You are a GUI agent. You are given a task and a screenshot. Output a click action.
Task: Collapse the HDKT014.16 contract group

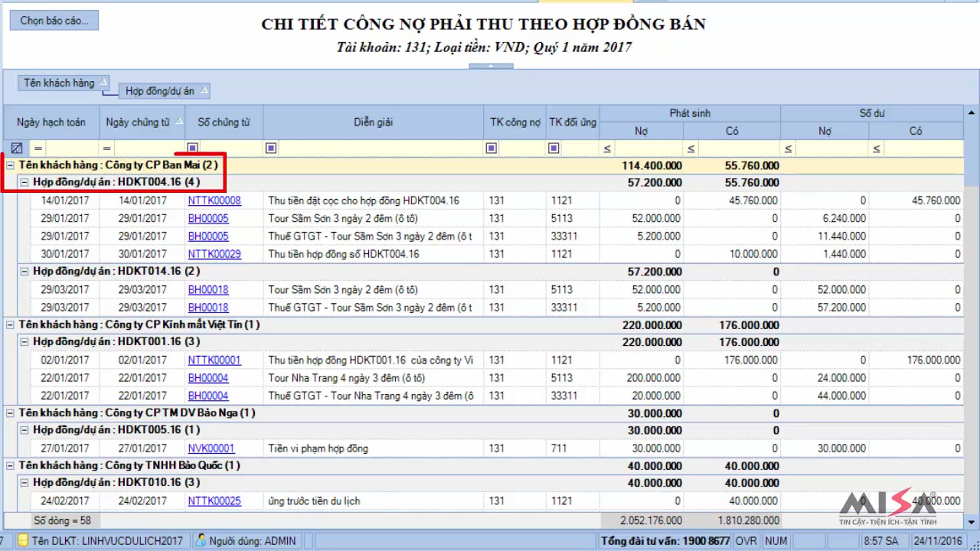click(24, 271)
